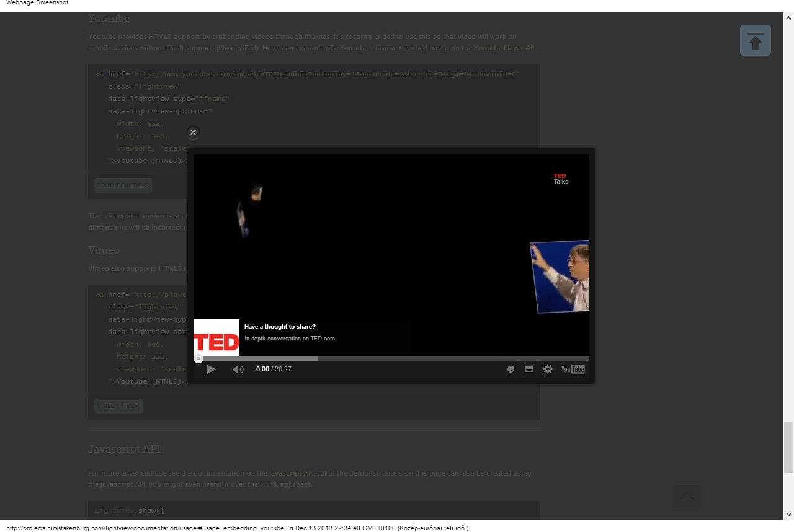Image resolution: width=794 pixels, height=532 pixels.
Task: Click the 'Youtube' section heading
Action: 108,19
